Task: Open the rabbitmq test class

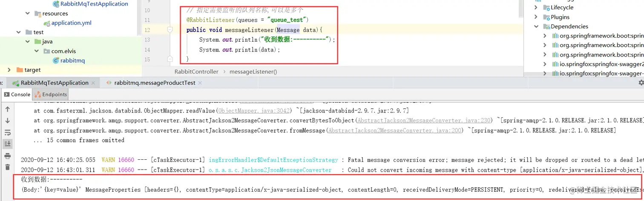Action: [73, 60]
